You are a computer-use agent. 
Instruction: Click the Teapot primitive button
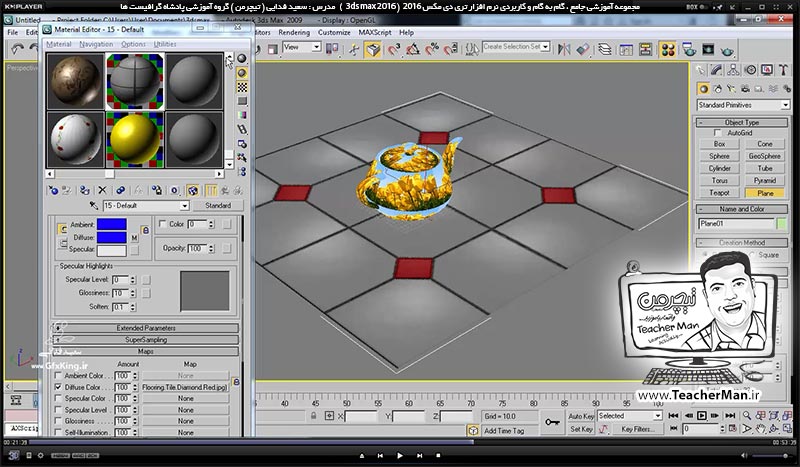[719, 193]
